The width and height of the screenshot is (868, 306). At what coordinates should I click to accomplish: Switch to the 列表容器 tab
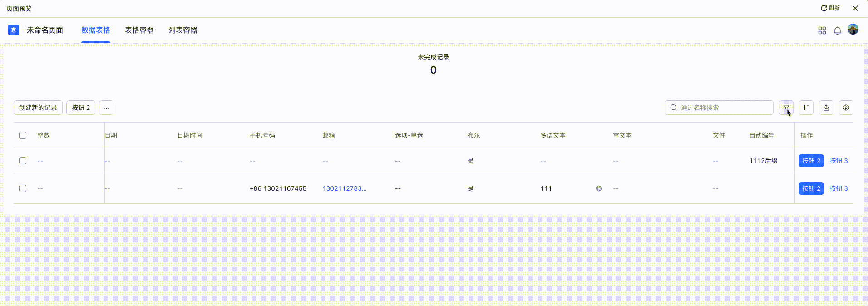[183, 30]
